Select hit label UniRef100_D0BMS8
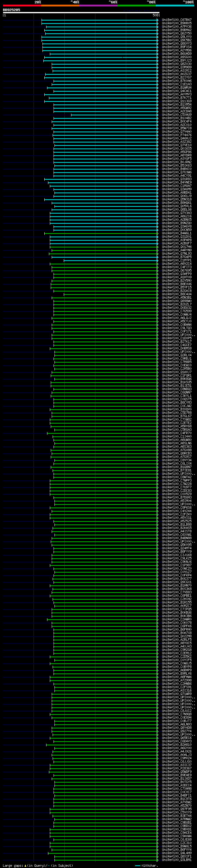This screenshot has width=197, height=868. tap(176, 348)
